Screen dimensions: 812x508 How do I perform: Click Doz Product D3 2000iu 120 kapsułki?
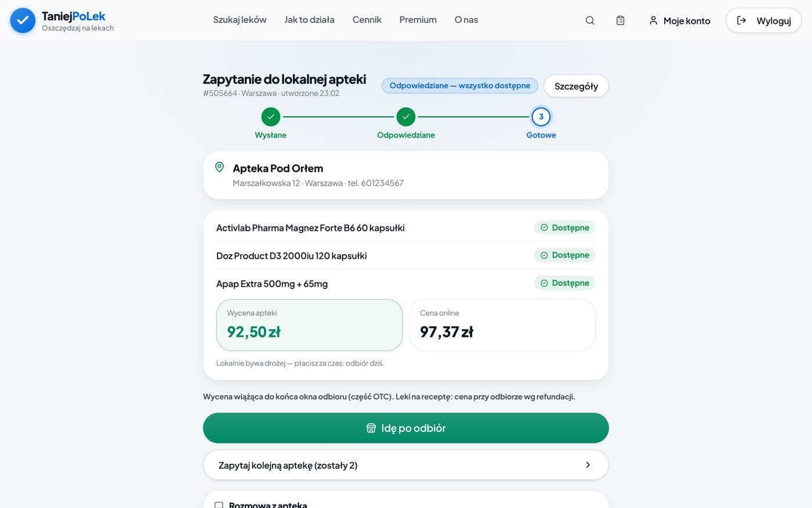pos(291,255)
